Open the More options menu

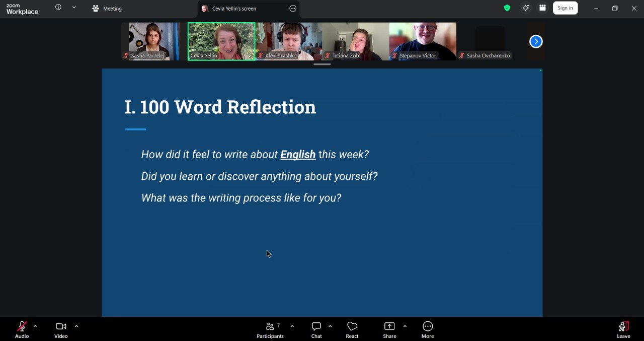pyautogui.click(x=428, y=329)
